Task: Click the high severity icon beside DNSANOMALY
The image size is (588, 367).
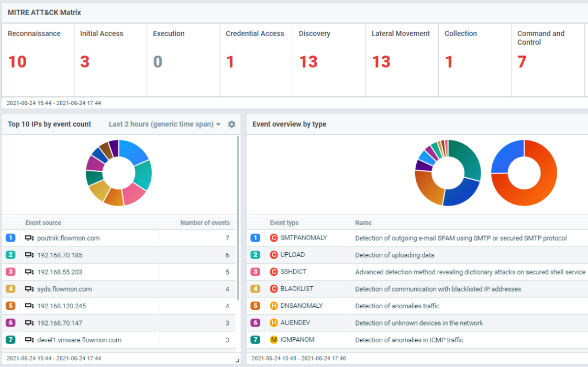Action: pos(273,306)
